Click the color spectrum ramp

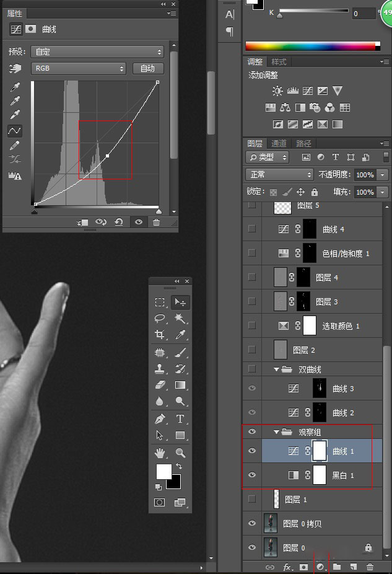click(x=313, y=46)
